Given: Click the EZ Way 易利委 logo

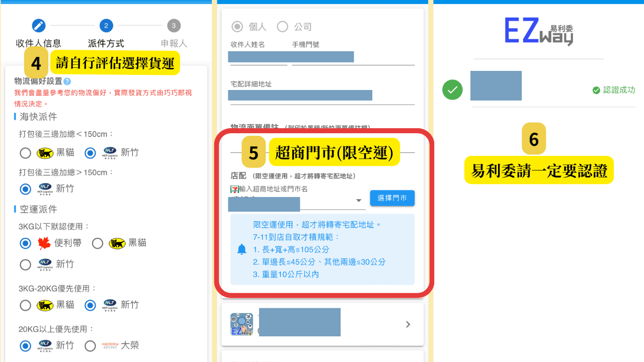Looking at the screenshot, I should [x=539, y=31].
